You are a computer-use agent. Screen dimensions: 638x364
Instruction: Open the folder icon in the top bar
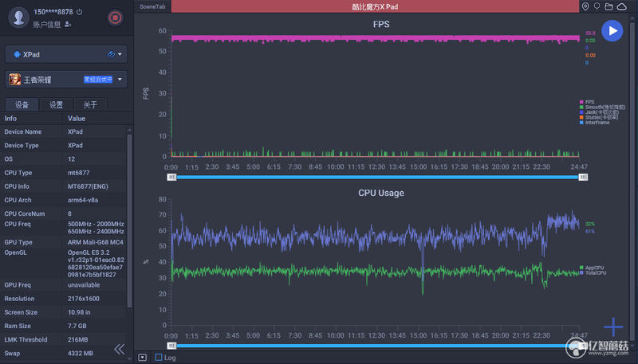pos(608,6)
